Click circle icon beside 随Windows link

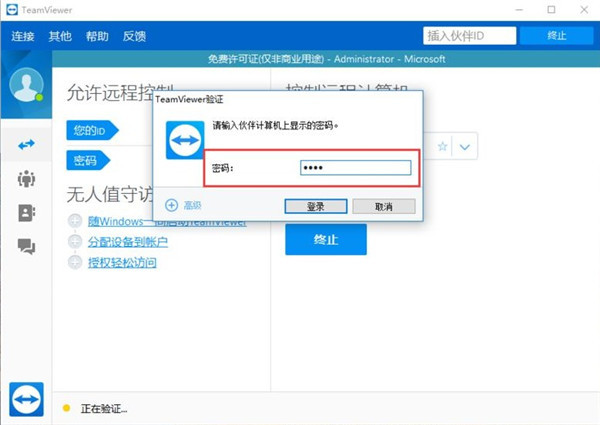(x=75, y=221)
